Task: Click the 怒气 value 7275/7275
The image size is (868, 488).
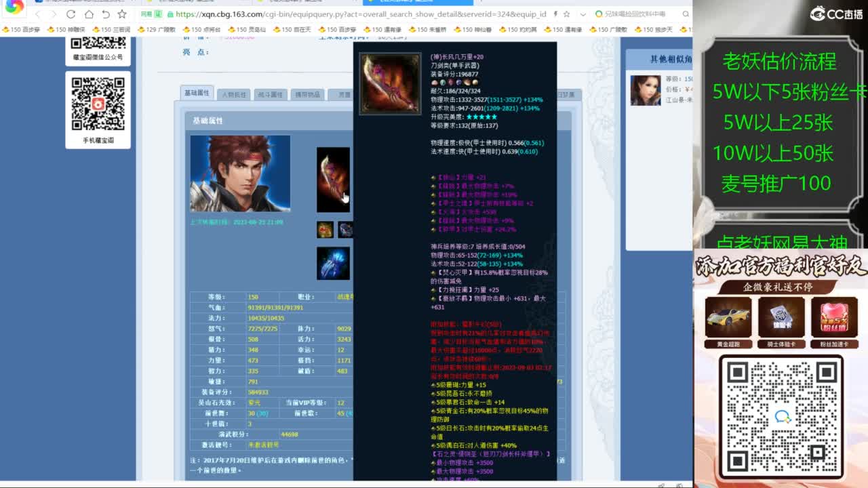Action: 263,328
